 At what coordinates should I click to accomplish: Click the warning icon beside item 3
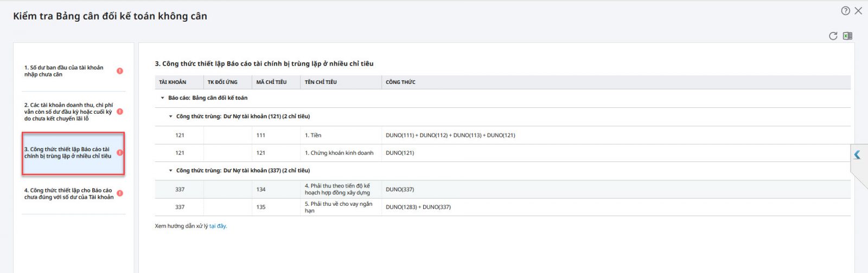click(x=120, y=153)
